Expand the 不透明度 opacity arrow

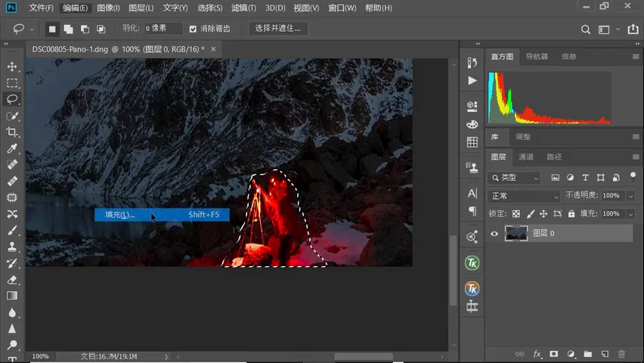[630, 196]
